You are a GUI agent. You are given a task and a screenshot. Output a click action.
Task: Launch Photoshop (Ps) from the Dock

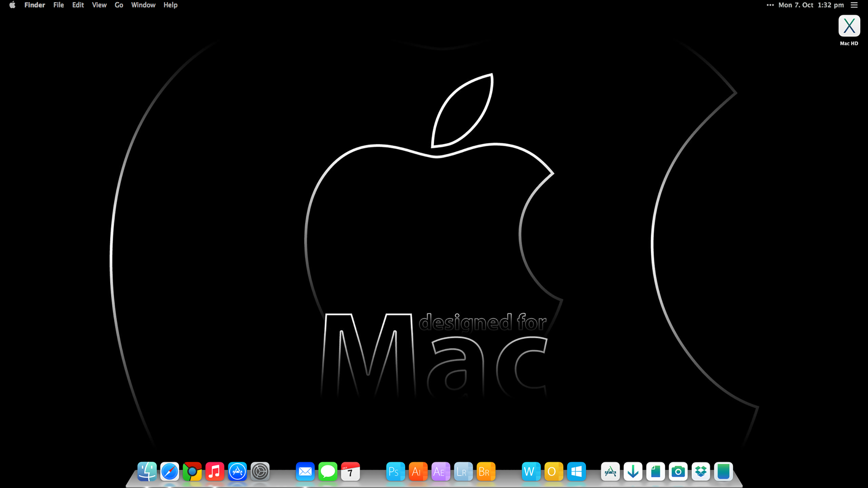pyautogui.click(x=396, y=471)
